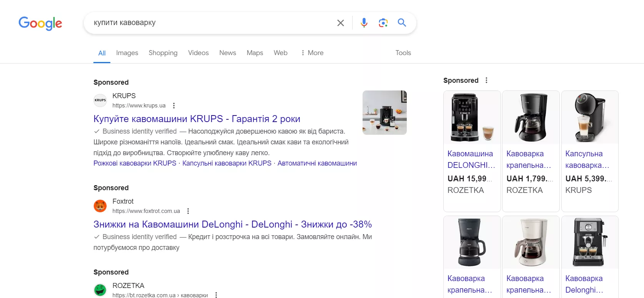Select the All results tab

coord(102,53)
